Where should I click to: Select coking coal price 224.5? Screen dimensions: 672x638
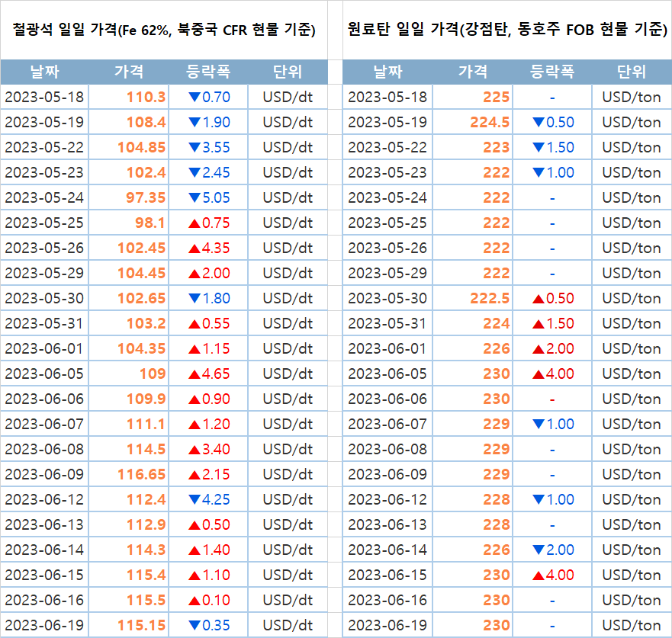point(490,123)
